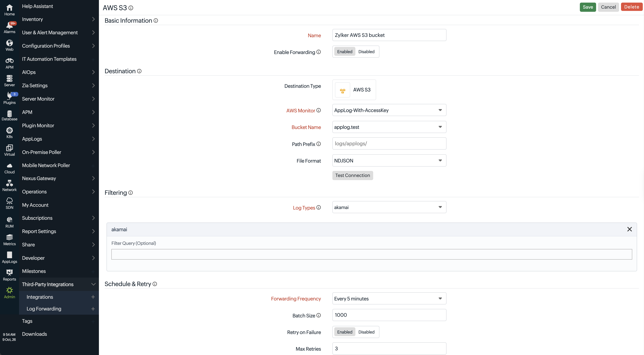The width and height of the screenshot is (644, 355).
Task: Open the Forwarding Frequency dropdown
Action: point(389,298)
